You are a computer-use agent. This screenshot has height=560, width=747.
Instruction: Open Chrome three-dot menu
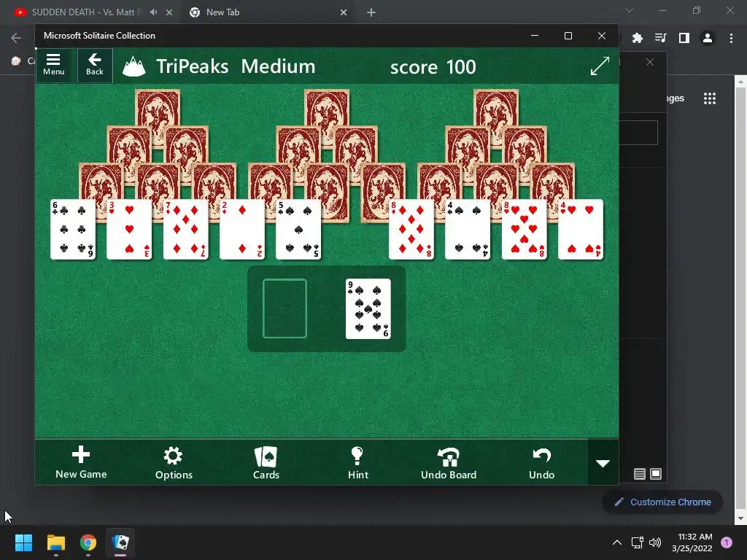click(x=731, y=38)
